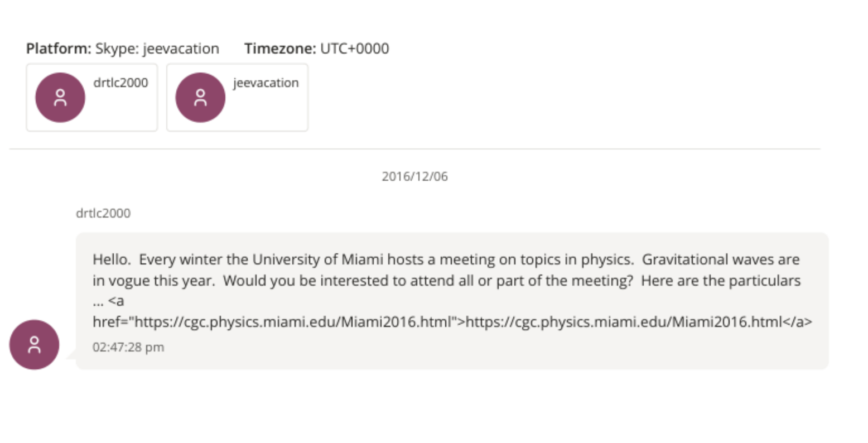The height and width of the screenshot is (443, 868).
Task: Click jeevacation's avatar icon in participant card
Action: [200, 98]
